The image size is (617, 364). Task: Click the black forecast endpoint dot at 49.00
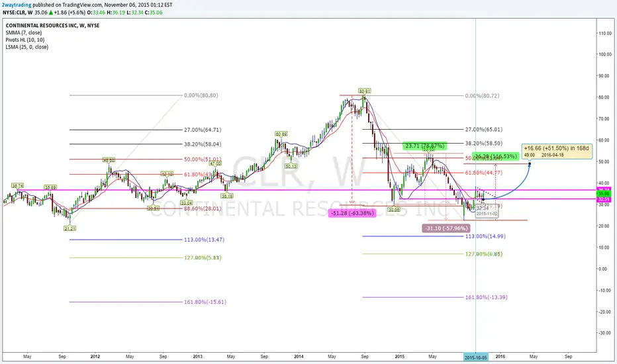(530, 164)
